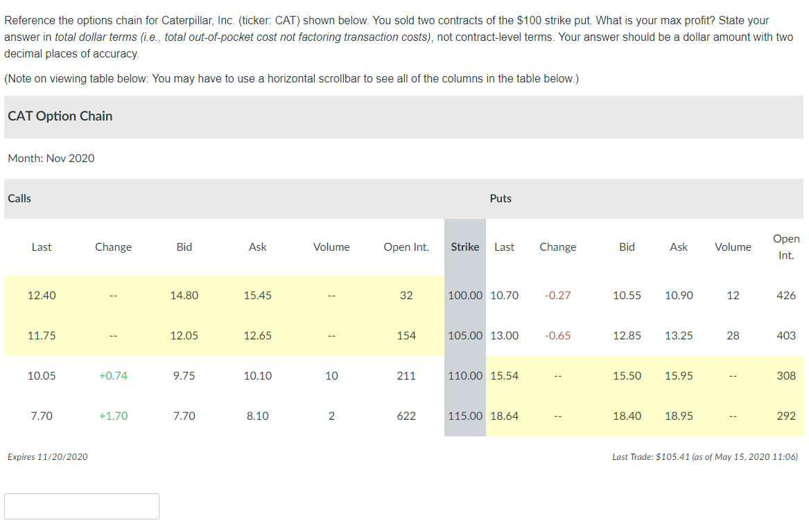Click the Bid header on Puts side
Viewport: 809px width, 532px height.
[627, 247]
